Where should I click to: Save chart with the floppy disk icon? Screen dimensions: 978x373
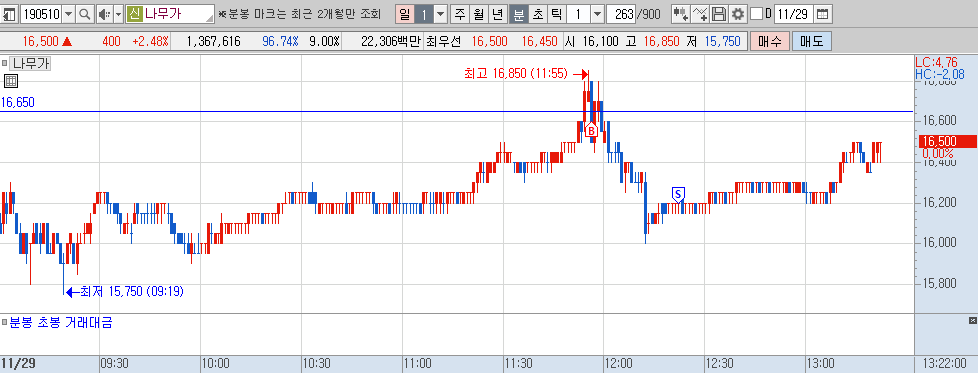tap(719, 14)
